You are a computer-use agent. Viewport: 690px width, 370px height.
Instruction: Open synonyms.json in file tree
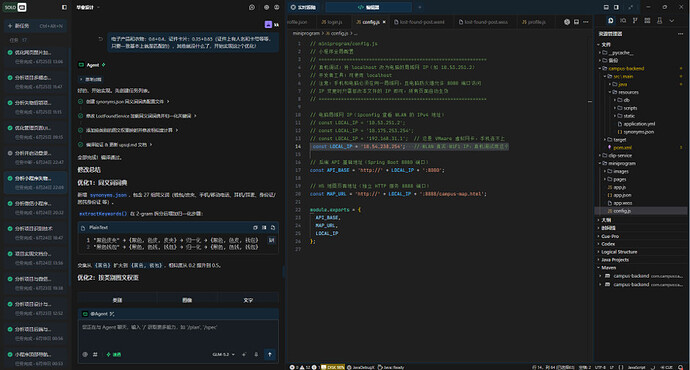pos(638,132)
